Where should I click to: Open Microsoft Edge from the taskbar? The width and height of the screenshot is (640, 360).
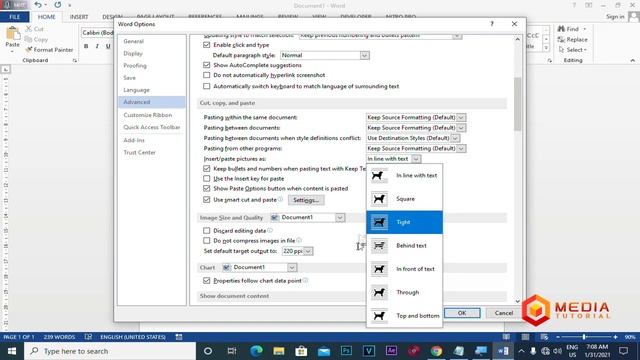[x=256, y=351]
